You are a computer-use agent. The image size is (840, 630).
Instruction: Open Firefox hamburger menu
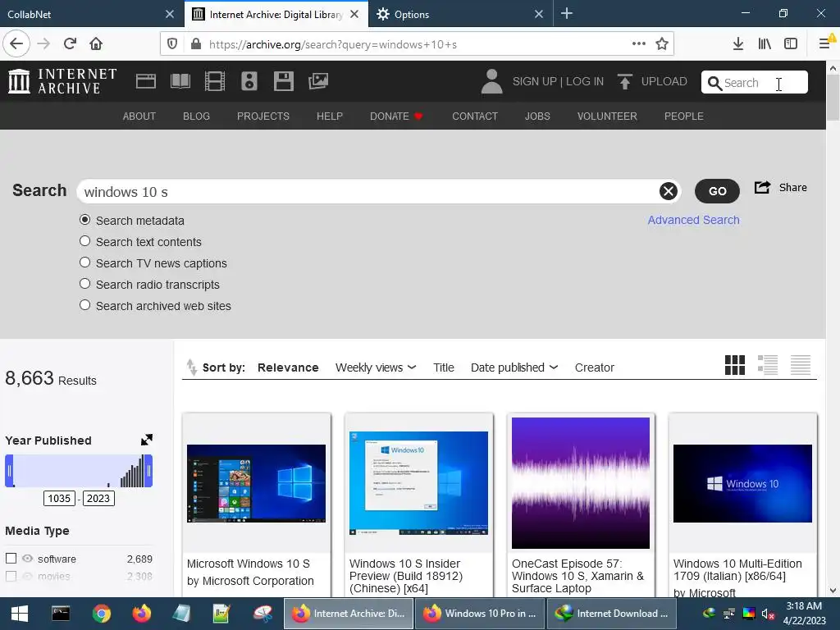(x=825, y=44)
